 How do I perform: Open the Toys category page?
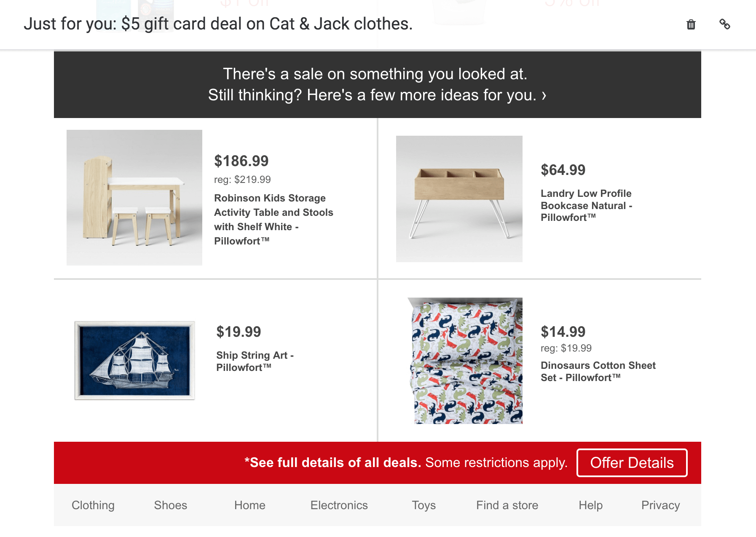(424, 505)
